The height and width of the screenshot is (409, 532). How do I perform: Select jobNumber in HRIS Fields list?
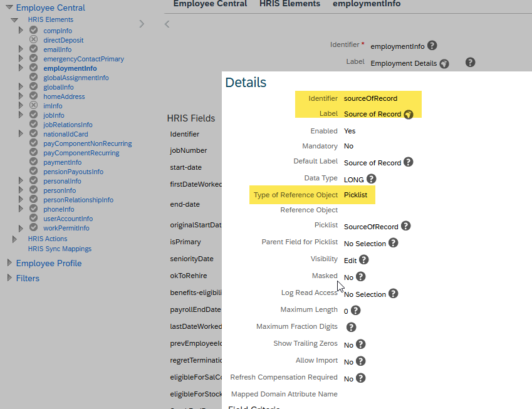[x=189, y=150]
